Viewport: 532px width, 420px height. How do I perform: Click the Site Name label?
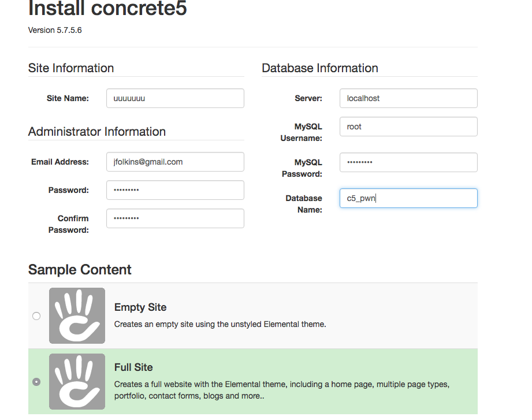pyautogui.click(x=68, y=98)
